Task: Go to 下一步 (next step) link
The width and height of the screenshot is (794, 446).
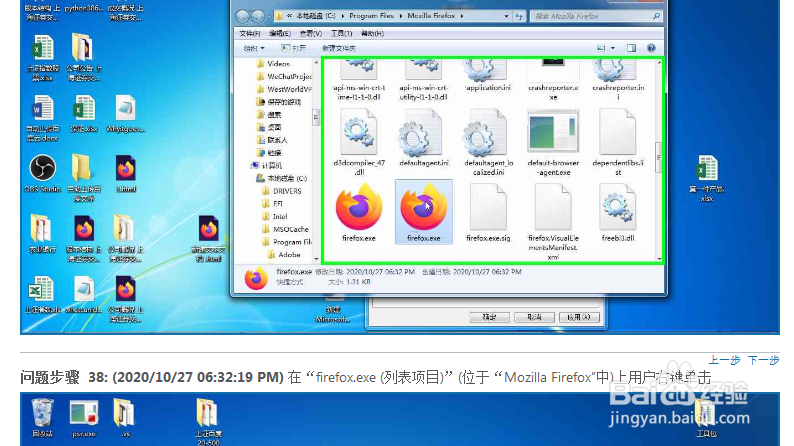Action: tap(764, 360)
